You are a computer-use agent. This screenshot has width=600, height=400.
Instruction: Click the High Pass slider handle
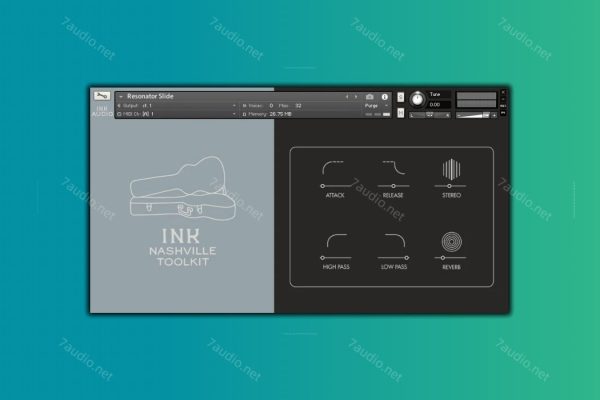(323, 258)
